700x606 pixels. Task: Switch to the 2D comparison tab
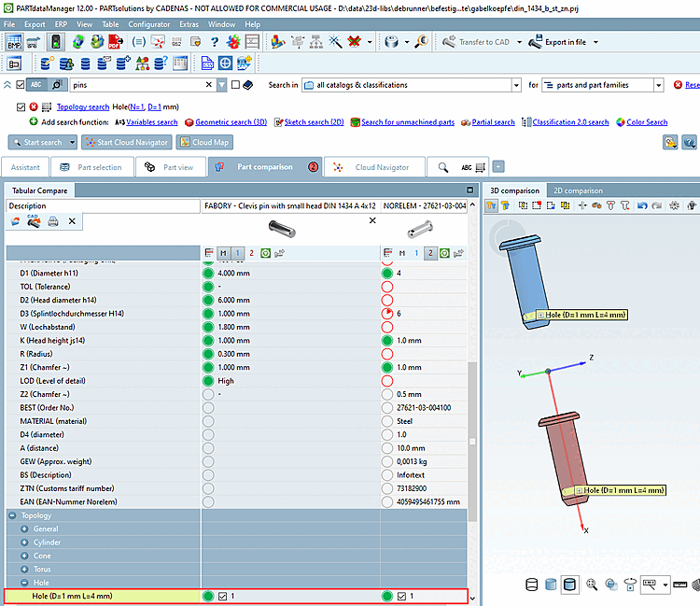coord(577,190)
